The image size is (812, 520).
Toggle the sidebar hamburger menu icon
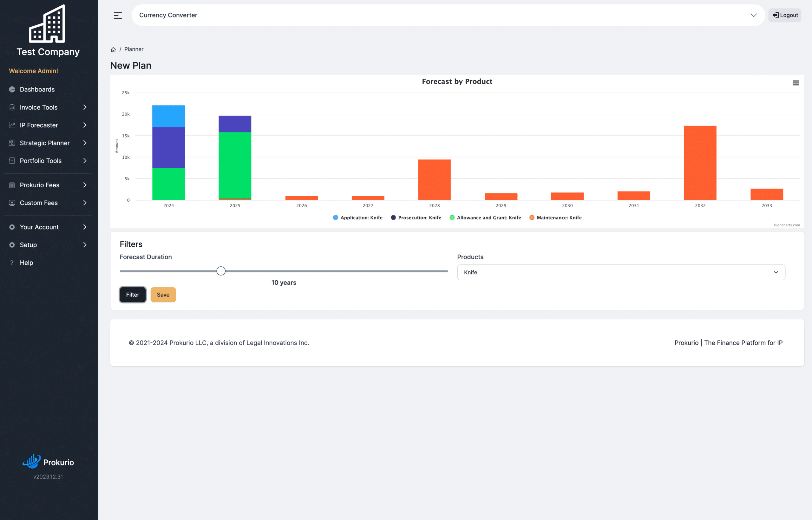tap(118, 16)
